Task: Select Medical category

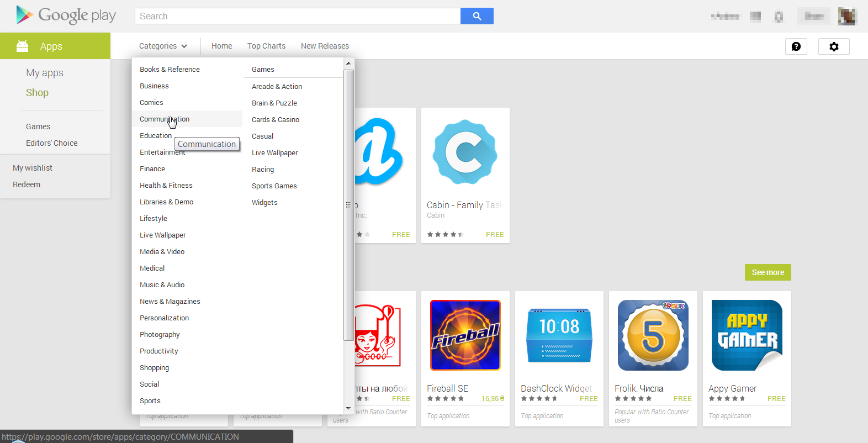Action: [152, 268]
